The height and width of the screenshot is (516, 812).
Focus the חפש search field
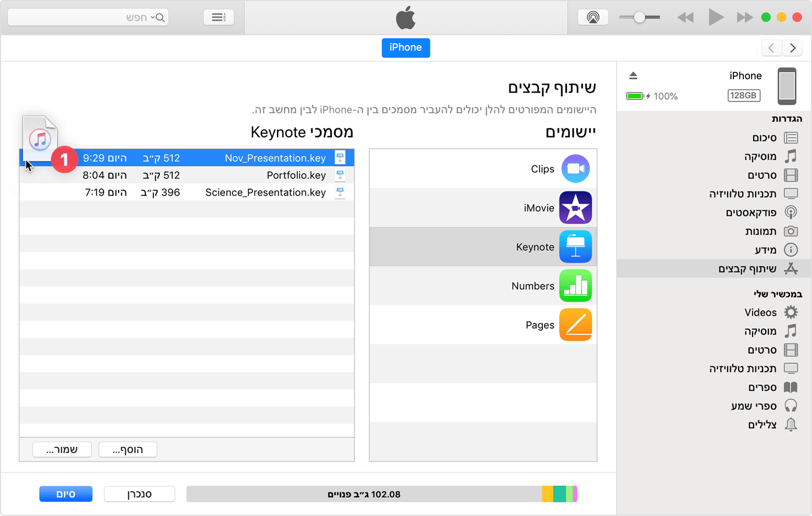(x=88, y=17)
